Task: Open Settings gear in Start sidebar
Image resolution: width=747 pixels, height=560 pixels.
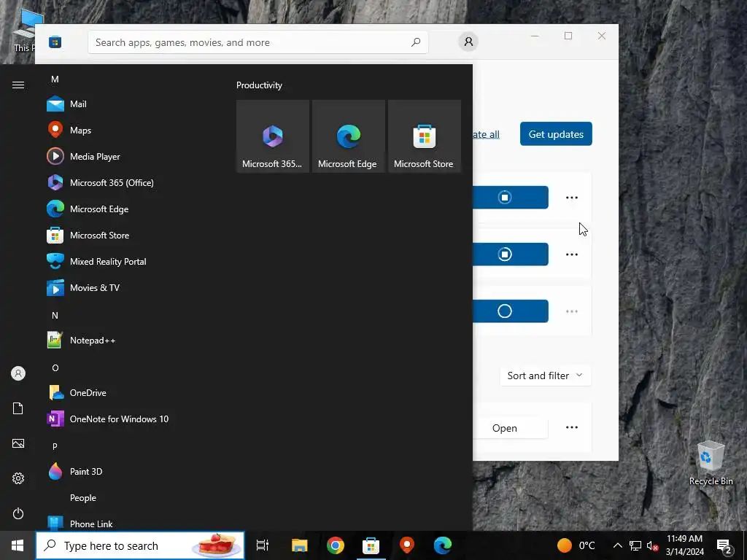Action: tap(18, 478)
